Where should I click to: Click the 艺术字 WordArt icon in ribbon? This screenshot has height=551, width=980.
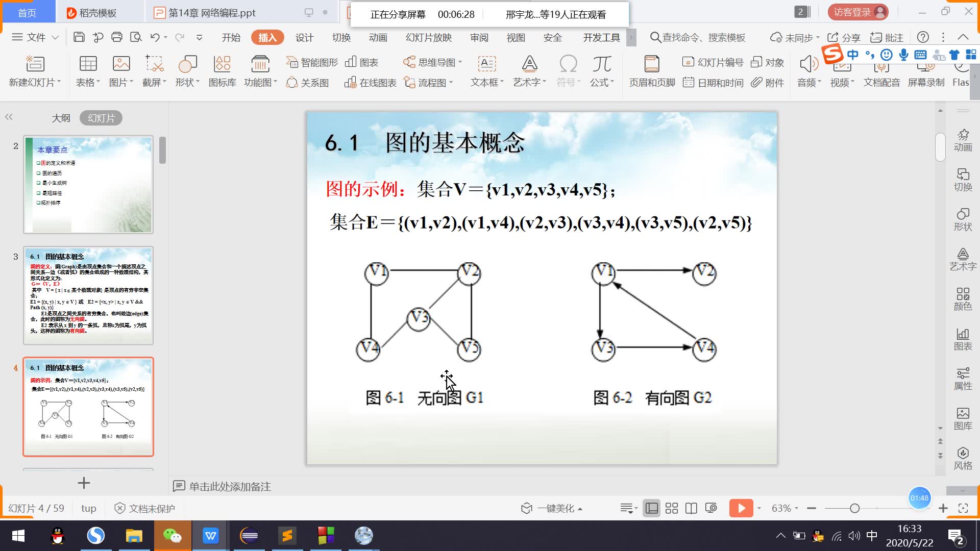pyautogui.click(x=529, y=64)
